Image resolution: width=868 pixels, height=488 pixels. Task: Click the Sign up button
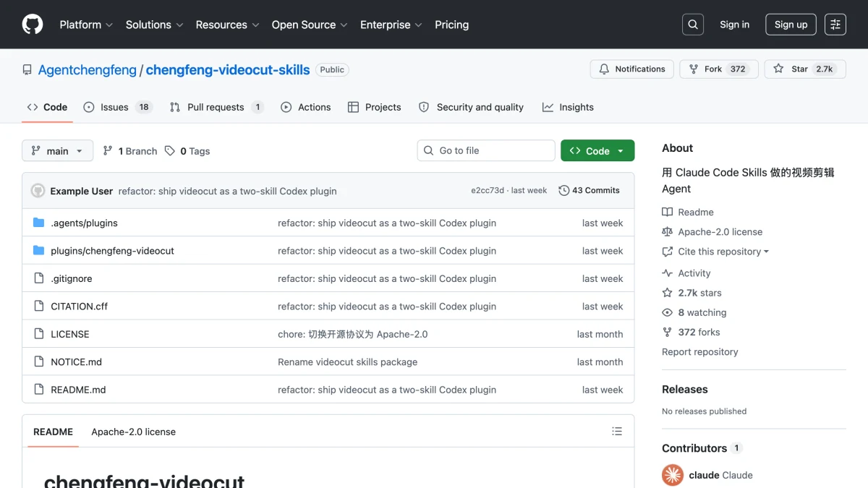click(x=791, y=25)
